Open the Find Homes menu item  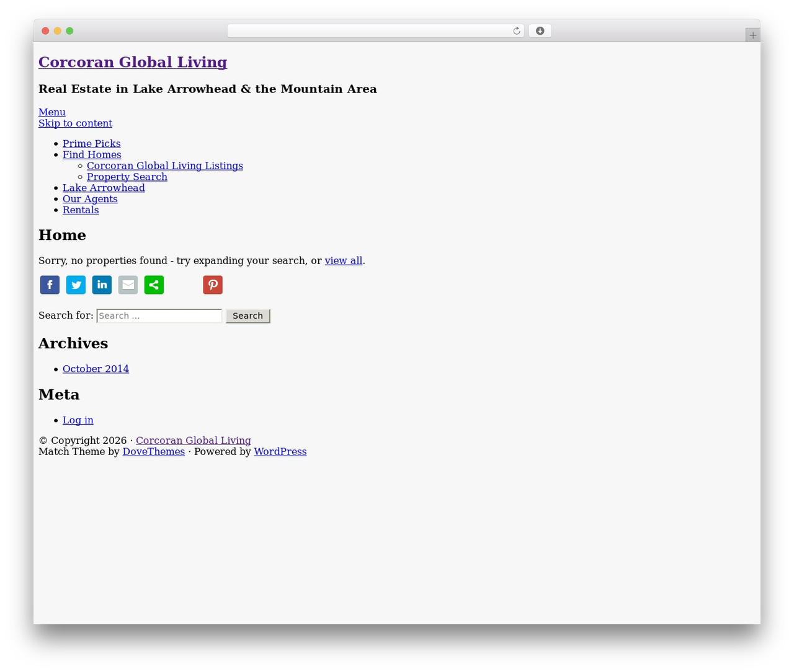(x=92, y=154)
